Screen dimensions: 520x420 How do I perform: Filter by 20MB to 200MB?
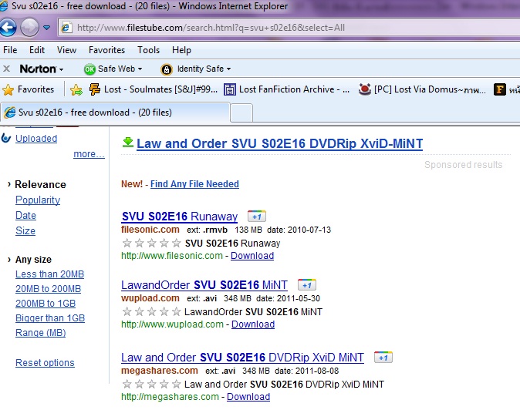[x=48, y=289]
